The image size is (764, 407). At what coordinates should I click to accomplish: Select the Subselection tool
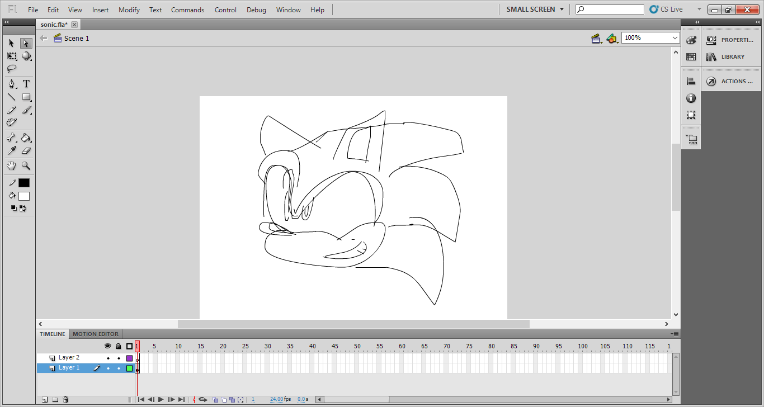click(26, 43)
